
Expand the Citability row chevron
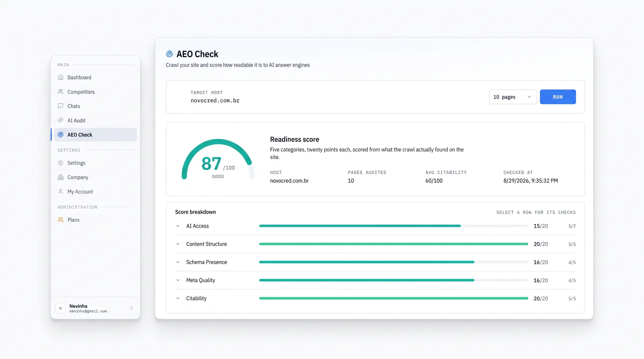click(178, 298)
